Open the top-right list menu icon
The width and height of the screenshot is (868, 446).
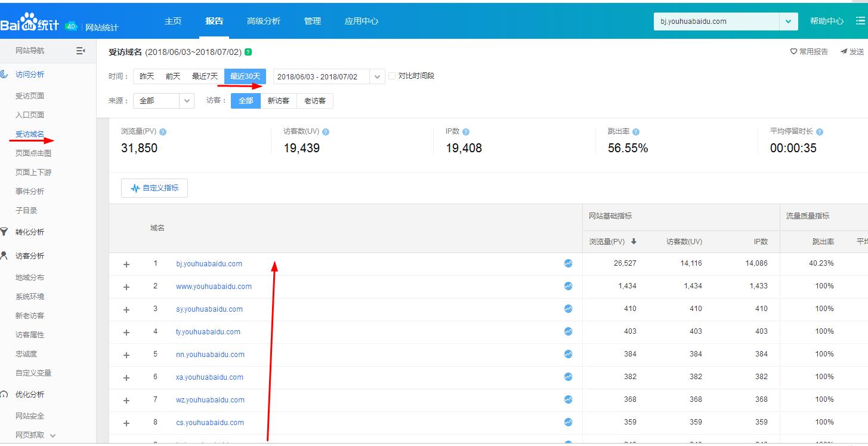860,21
